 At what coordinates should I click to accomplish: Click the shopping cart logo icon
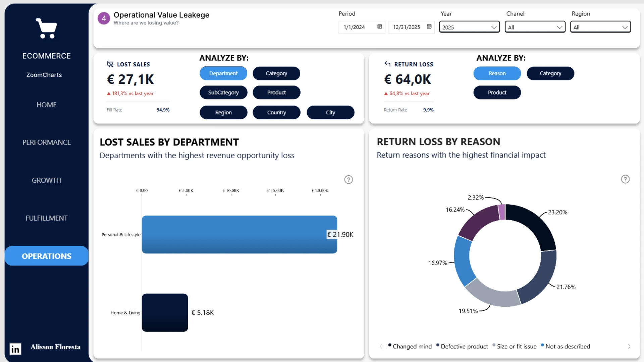[46, 28]
